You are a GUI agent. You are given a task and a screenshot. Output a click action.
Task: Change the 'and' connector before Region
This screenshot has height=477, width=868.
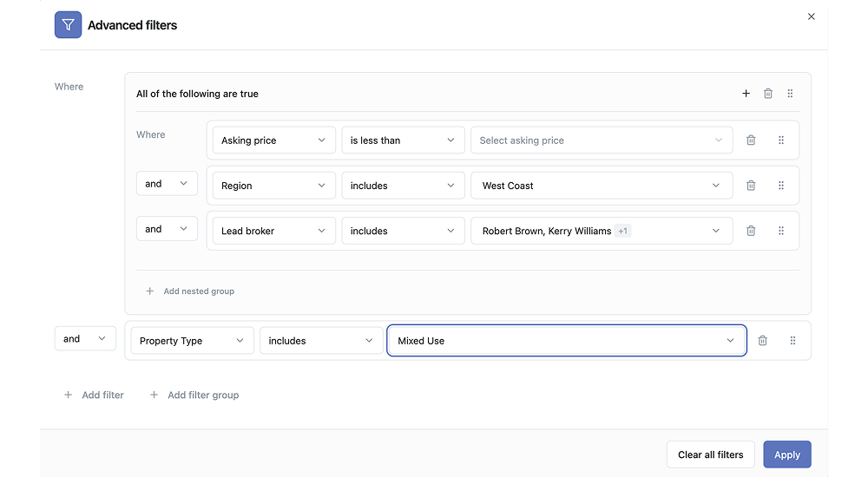coord(167,184)
